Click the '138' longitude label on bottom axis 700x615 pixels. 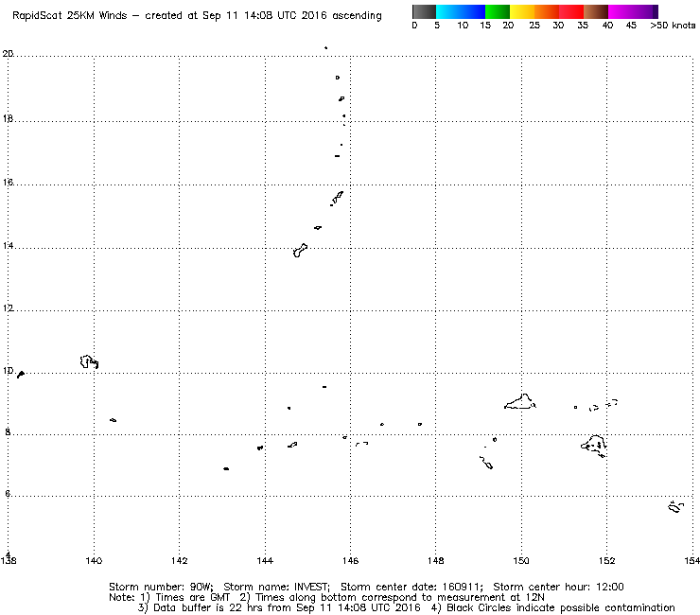[x=9, y=560]
